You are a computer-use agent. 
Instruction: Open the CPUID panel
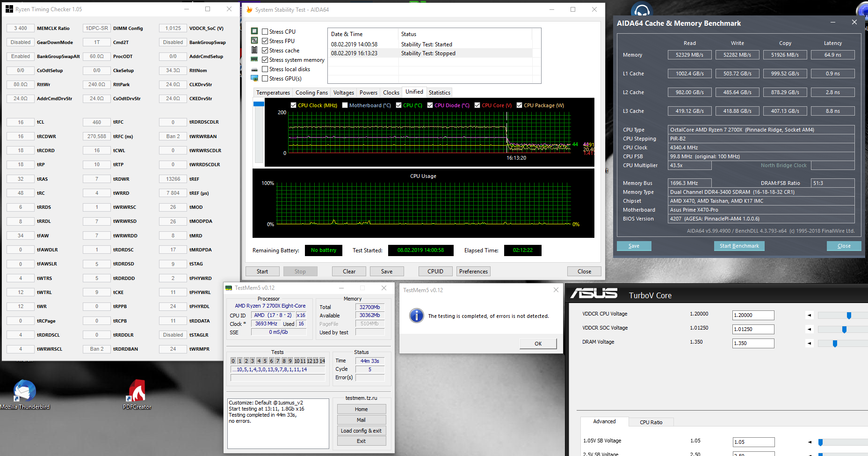435,272
